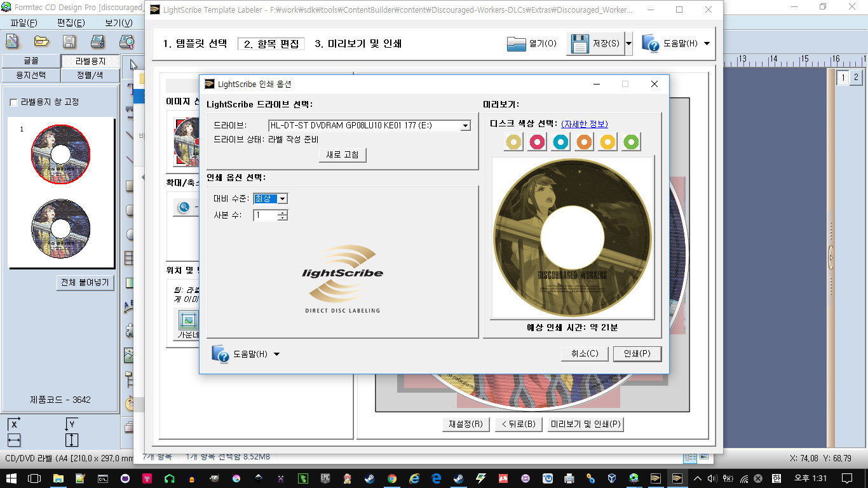Show hidden system tray icons
Viewport: 868px width, 488px height.
pos(698,478)
